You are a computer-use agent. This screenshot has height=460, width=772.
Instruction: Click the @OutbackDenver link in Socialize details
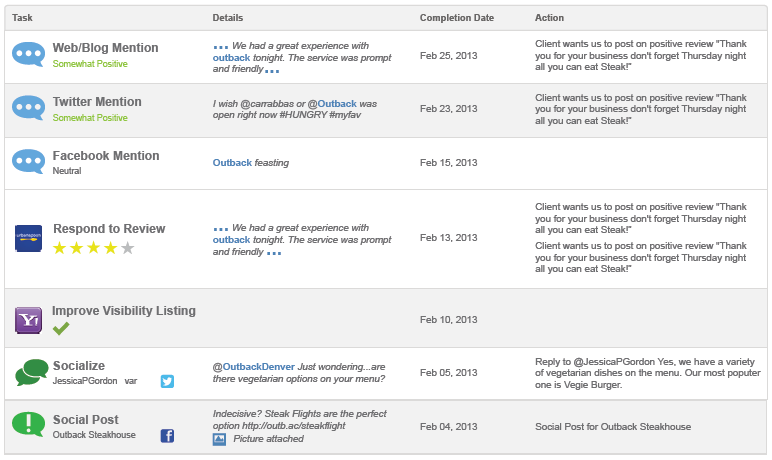[x=254, y=367]
